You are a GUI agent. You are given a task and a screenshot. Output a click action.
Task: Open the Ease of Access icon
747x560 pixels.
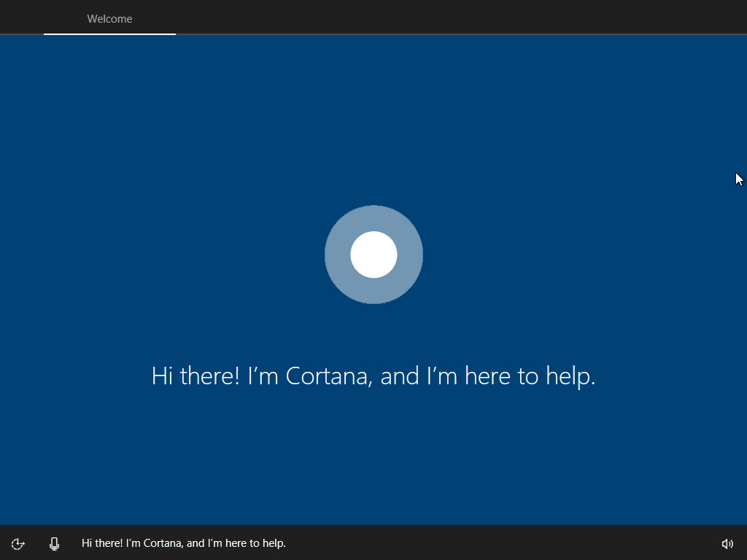tap(18, 543)
